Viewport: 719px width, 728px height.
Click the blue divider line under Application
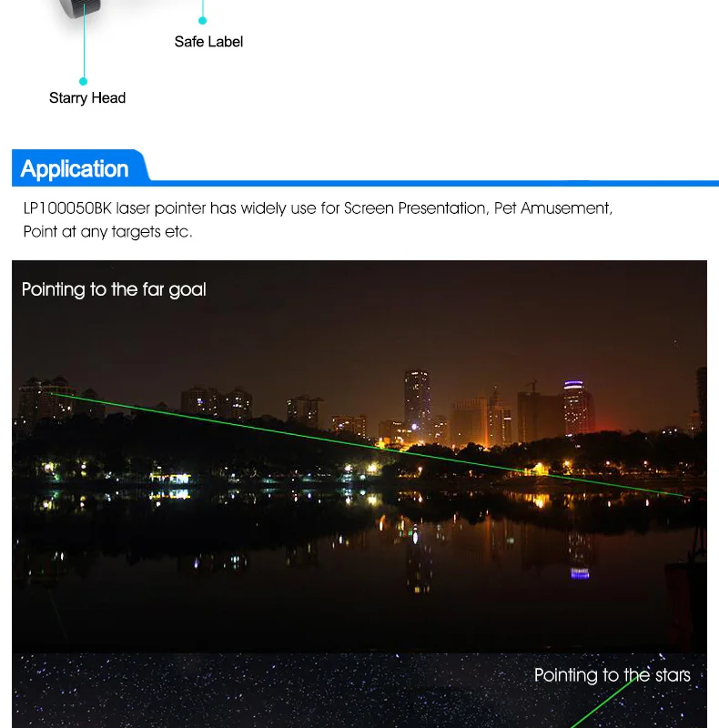click(432, 184)
